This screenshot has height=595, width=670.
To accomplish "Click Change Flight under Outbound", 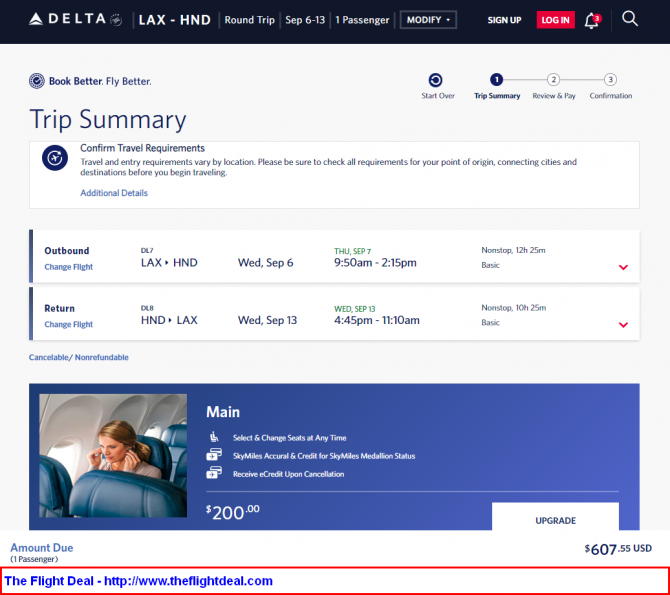I will (x=68, y=267).
